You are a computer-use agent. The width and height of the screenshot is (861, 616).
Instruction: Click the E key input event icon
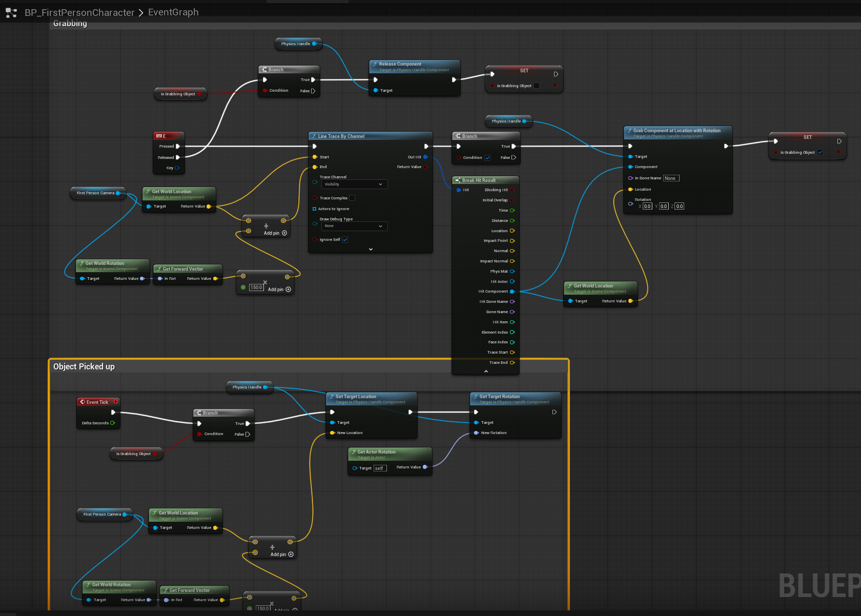(x=159, y=136)
